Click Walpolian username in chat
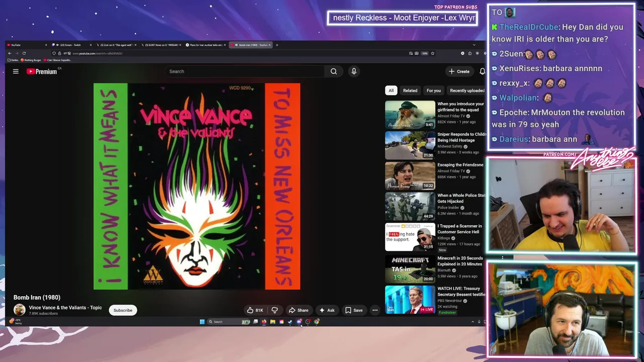The width and height of the screenshot is (644, 362). tap(519, 98)
